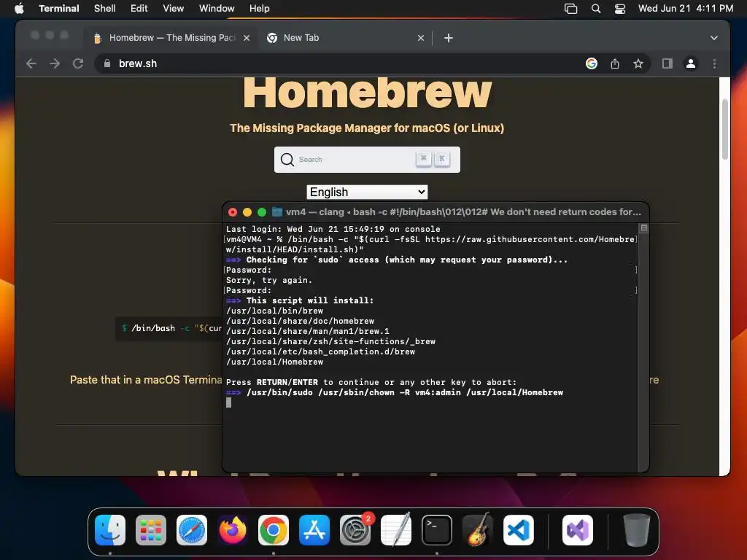Open the English language dropdown
The height and width of the screenshot is (560, 747).
[x=367, y=192]
